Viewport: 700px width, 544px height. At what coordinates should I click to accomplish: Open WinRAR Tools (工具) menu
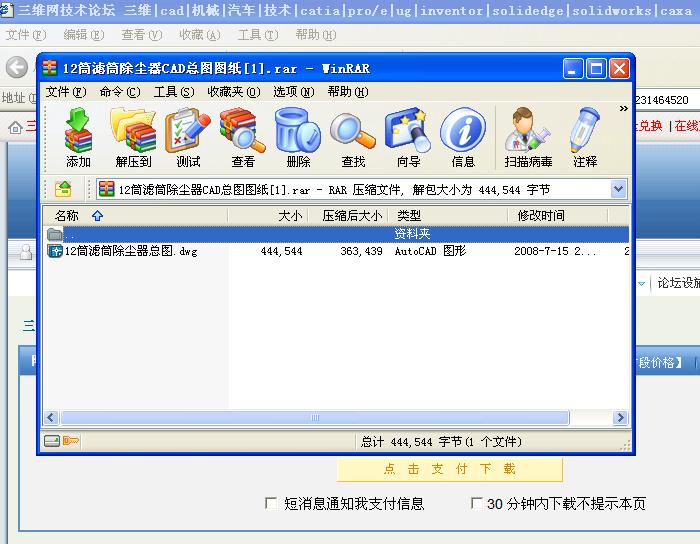tap(174, 92)
